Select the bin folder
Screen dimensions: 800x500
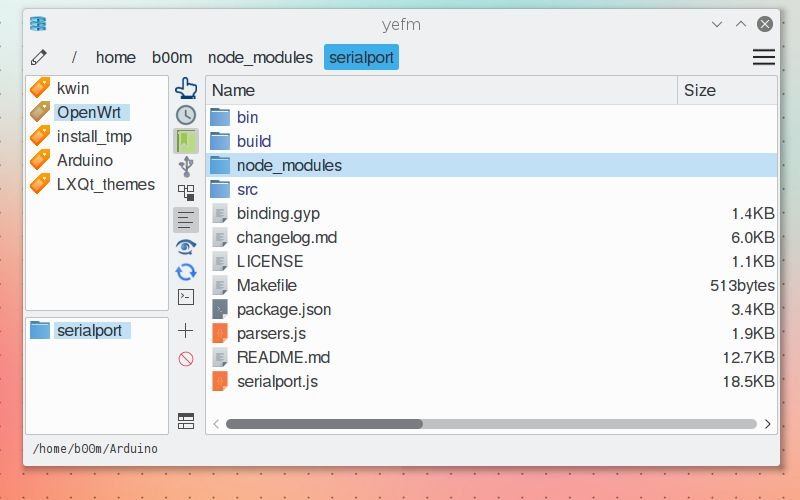pyautogui.click(x=247, y=117)
